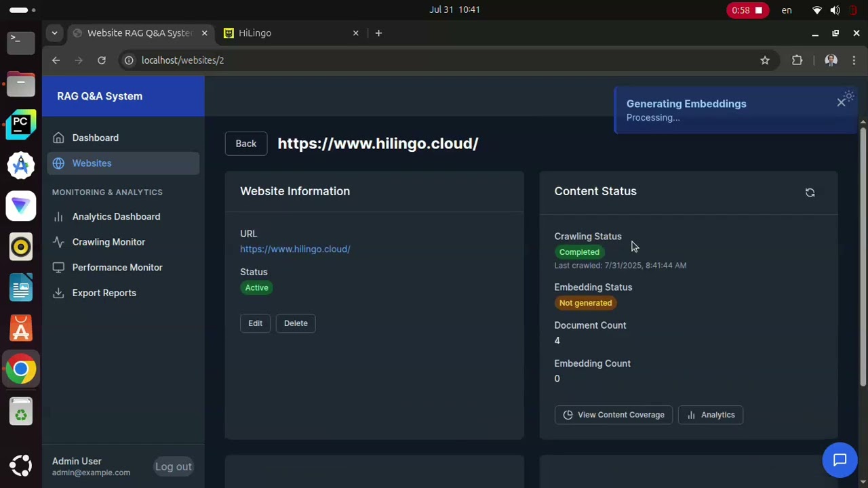Click the Last crawled timestamp text
Image resolution: width=868 pixels, height=488 pixels.
click(620, 266)
